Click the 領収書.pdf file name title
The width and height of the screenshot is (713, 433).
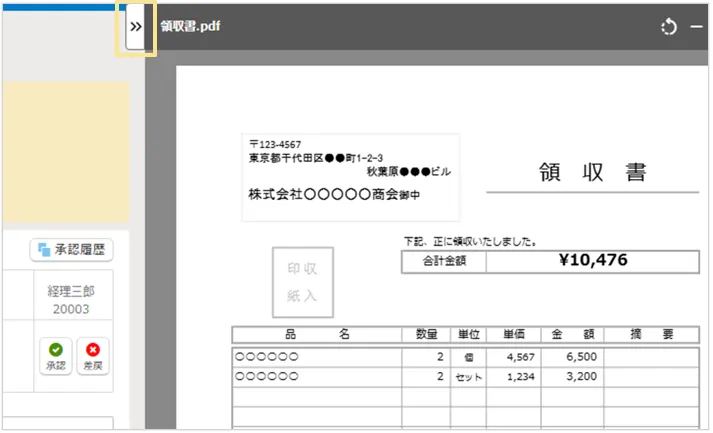[x=190, y=27]
